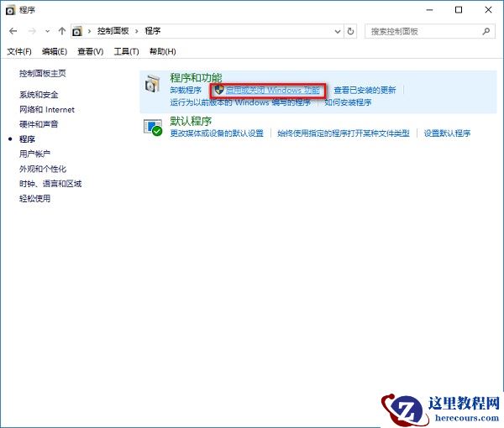
Task: Click the forward navigation arrow
Action: [x=32, y=31]
